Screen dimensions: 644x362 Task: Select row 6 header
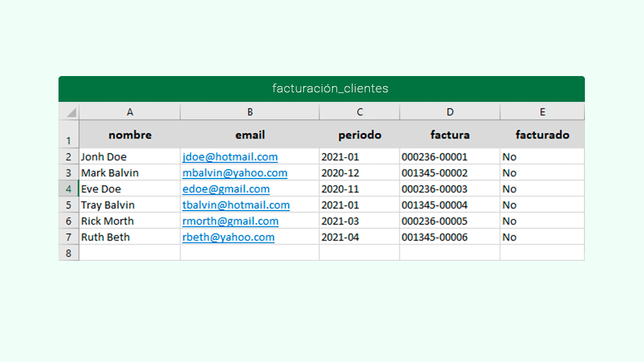(x=69, y=221)
